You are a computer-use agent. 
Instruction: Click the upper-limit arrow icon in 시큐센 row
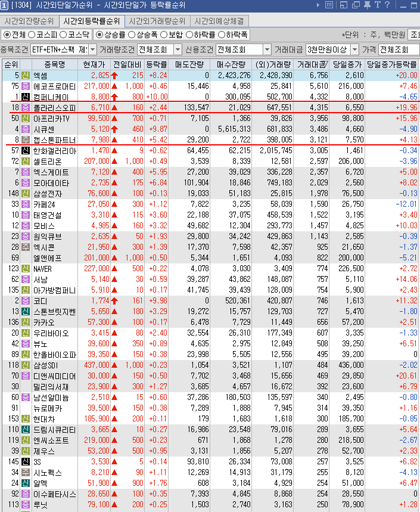click(114, 129)
